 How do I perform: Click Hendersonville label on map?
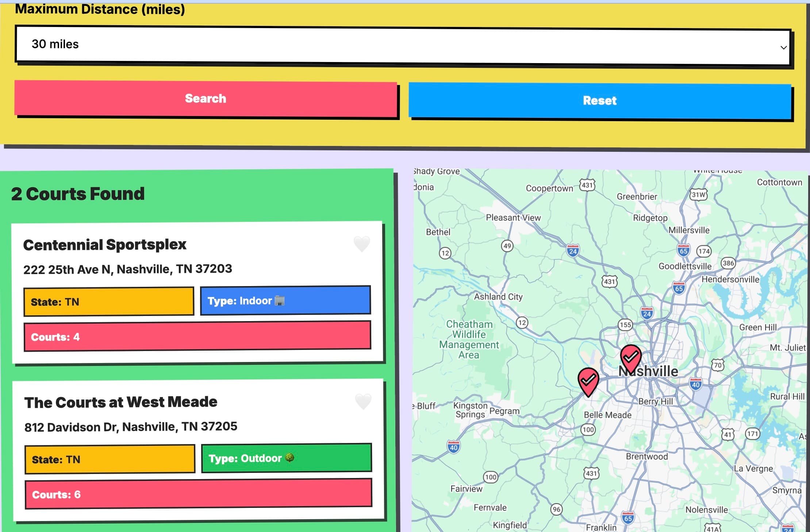[x=730, y=280]
